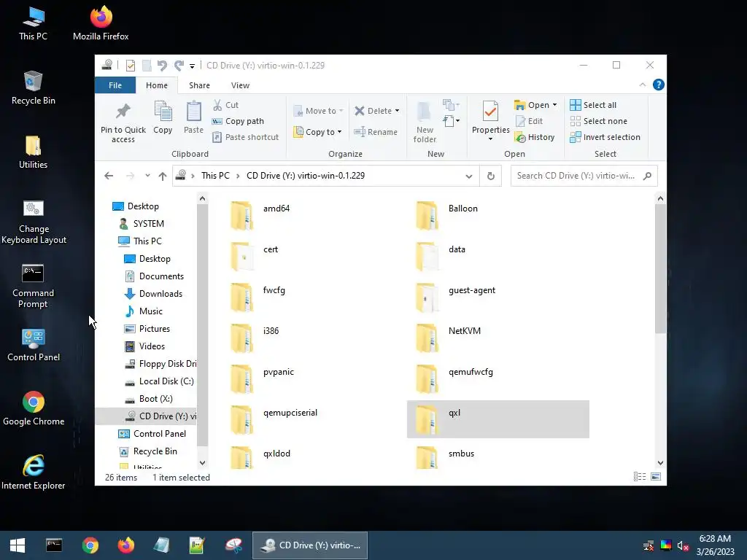The height and width of the screenshot is (560, 747).
Task: Expand Properties dropdown arrow
Action: (490, 139)
